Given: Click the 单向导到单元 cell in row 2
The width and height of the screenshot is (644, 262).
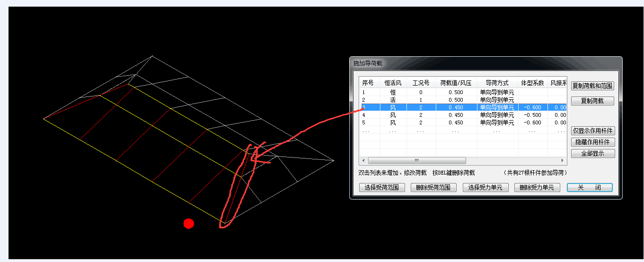Looking at the screenshot, I should pos(497,100).
